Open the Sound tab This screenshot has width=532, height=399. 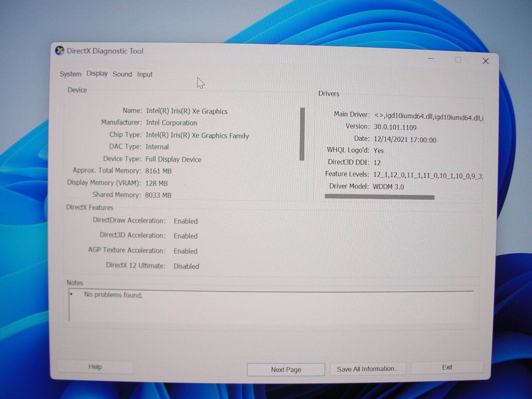tap(122, 74)
